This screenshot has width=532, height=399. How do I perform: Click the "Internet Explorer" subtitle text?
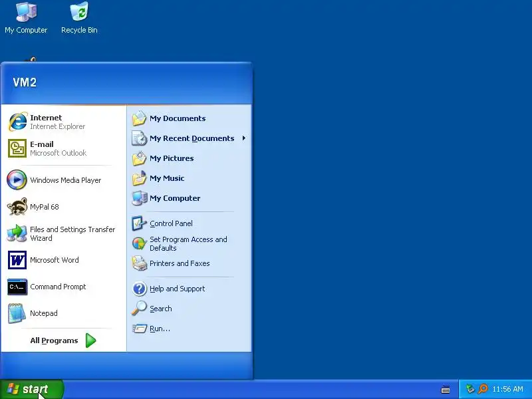click(x=58, y=126)
